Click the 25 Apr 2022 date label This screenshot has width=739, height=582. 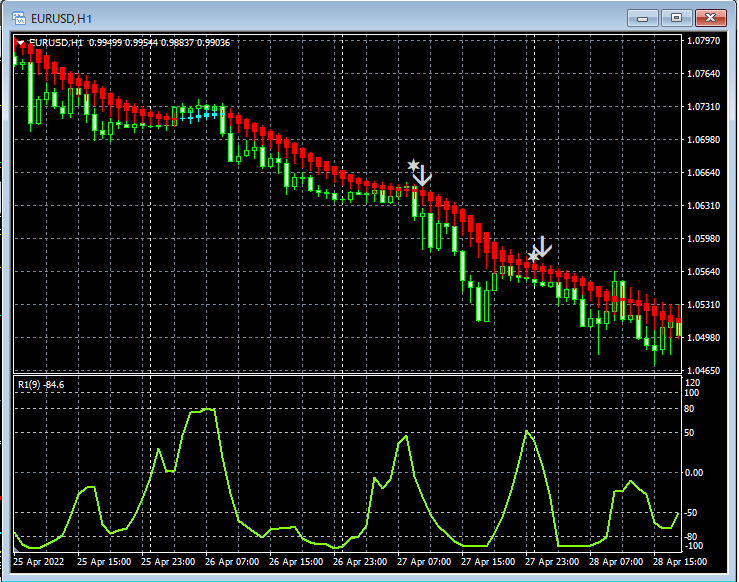click(39, 562)
